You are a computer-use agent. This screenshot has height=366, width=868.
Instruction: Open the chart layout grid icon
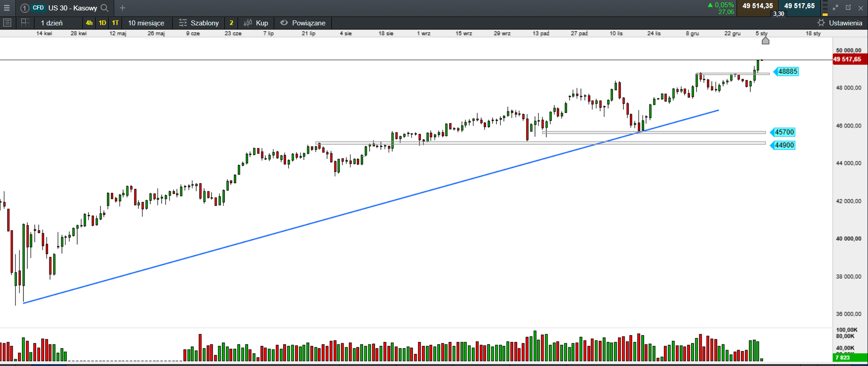tap(25, 23)
